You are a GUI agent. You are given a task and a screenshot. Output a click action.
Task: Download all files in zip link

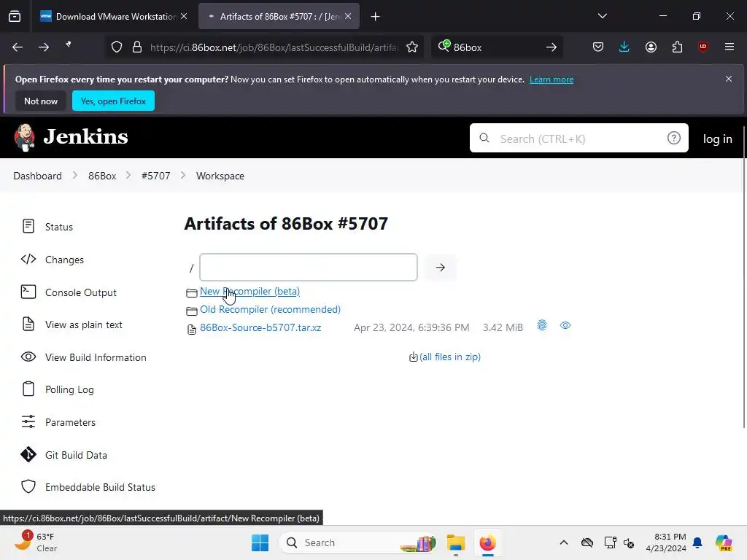click(x=449, y=357)
